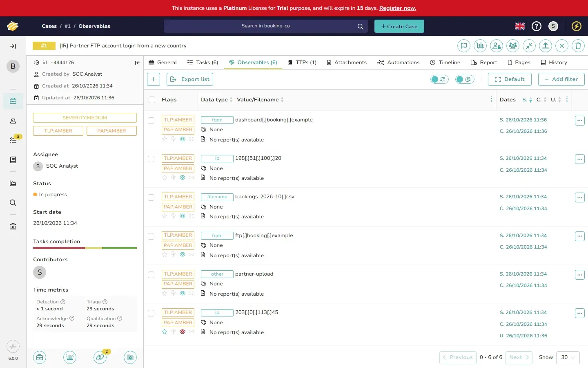Select the partner-upload observable checkbox

pyautogui.click(x=151, y=275)
